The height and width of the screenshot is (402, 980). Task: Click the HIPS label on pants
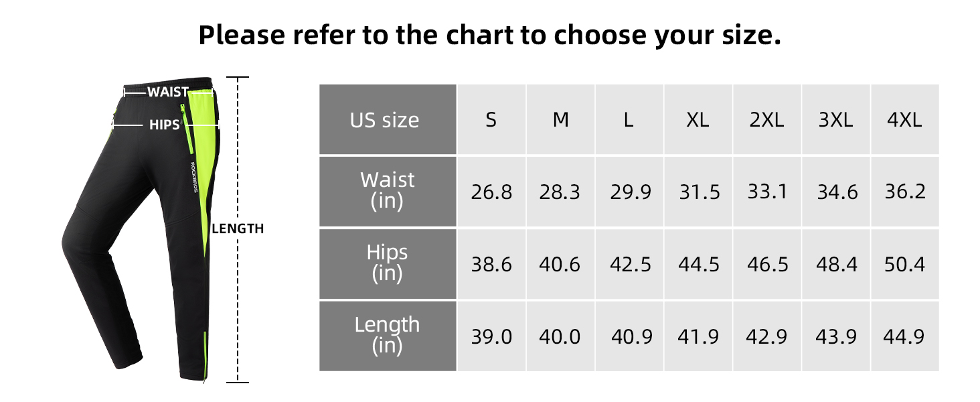click(x=164, y=125)
